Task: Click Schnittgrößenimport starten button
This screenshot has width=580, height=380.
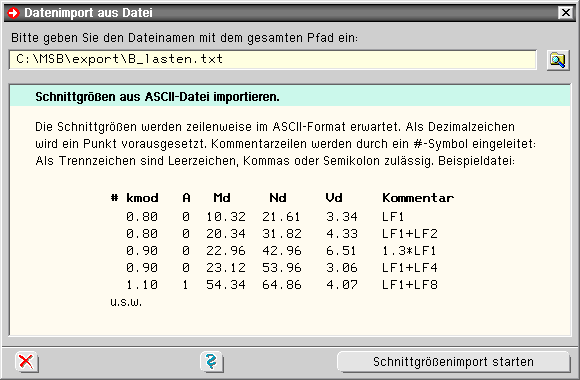Action: coord(453,361)
